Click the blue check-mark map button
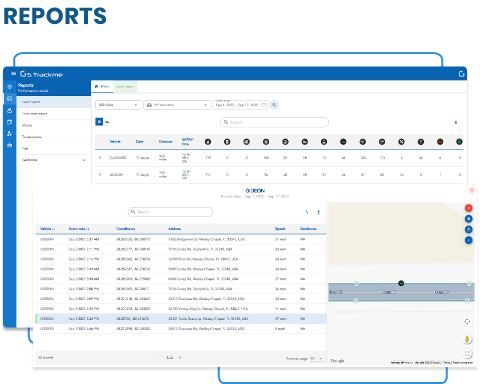The height and width of the screenshot is (384, 480). coord(469,229)
